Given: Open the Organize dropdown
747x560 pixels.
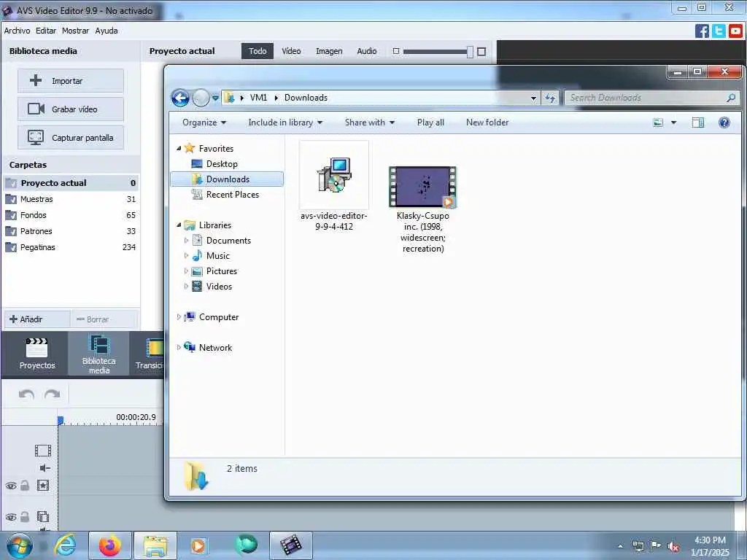Looking at the screenshot, I should (204, 122).
